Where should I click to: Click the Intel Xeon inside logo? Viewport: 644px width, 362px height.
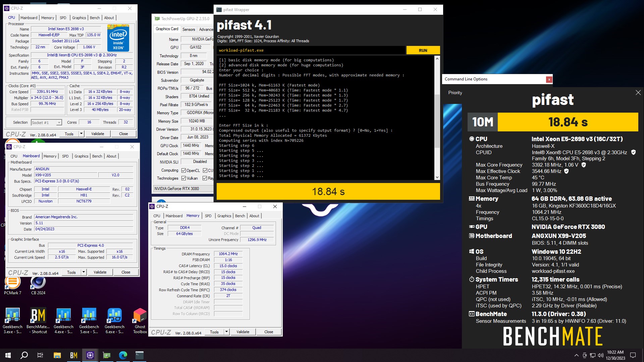[118, 38]
